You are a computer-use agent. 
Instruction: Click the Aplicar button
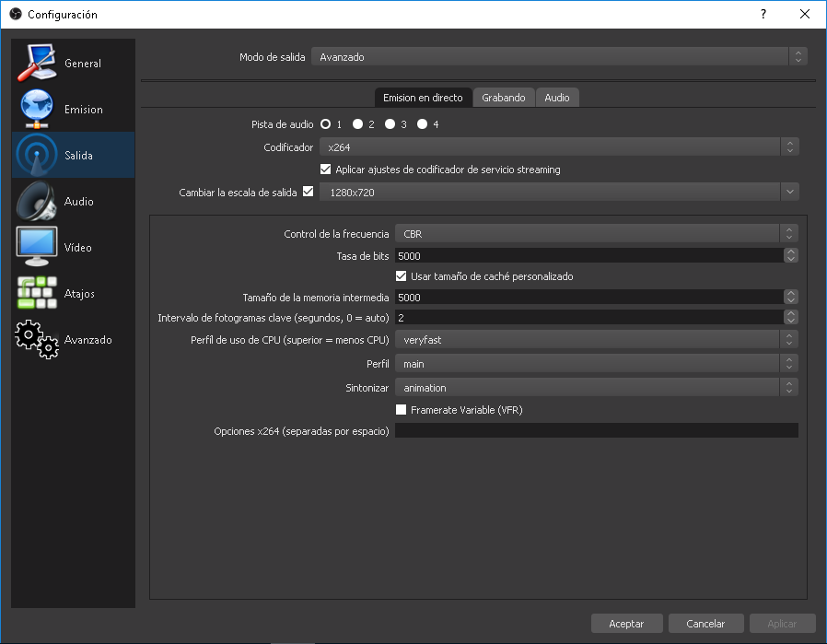pos(782,624)
